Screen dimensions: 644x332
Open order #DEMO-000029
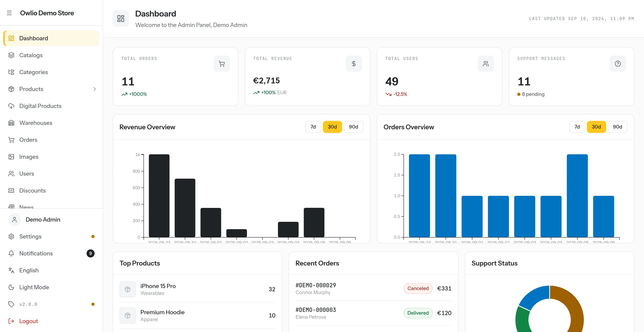point(374,288)
